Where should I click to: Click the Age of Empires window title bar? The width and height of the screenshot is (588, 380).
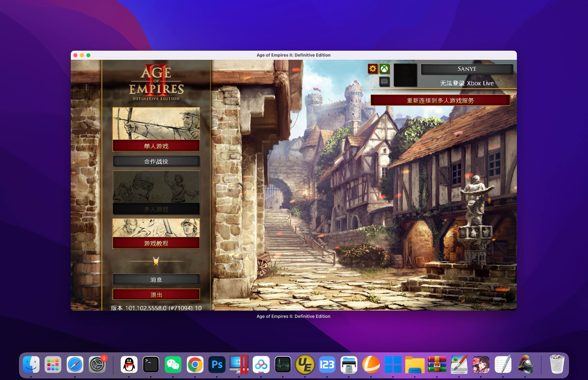point(294,55)
